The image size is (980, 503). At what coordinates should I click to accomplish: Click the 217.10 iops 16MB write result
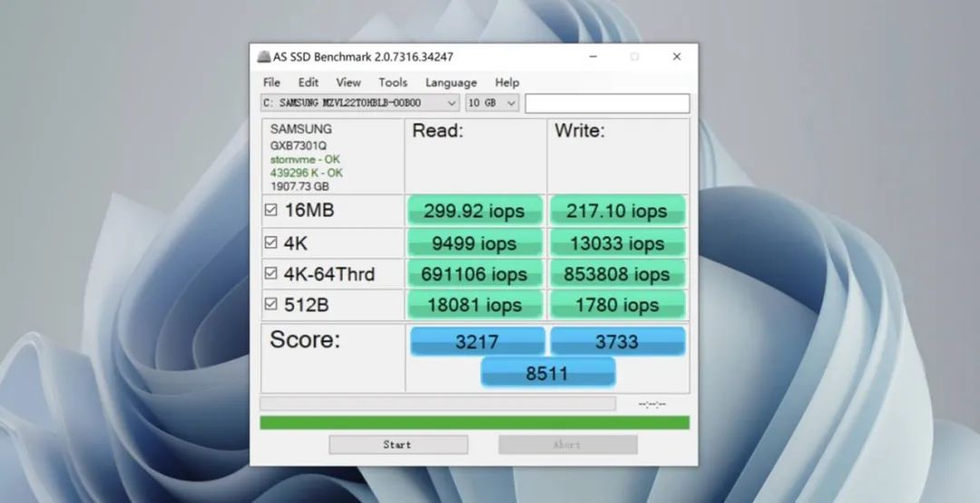617,211
